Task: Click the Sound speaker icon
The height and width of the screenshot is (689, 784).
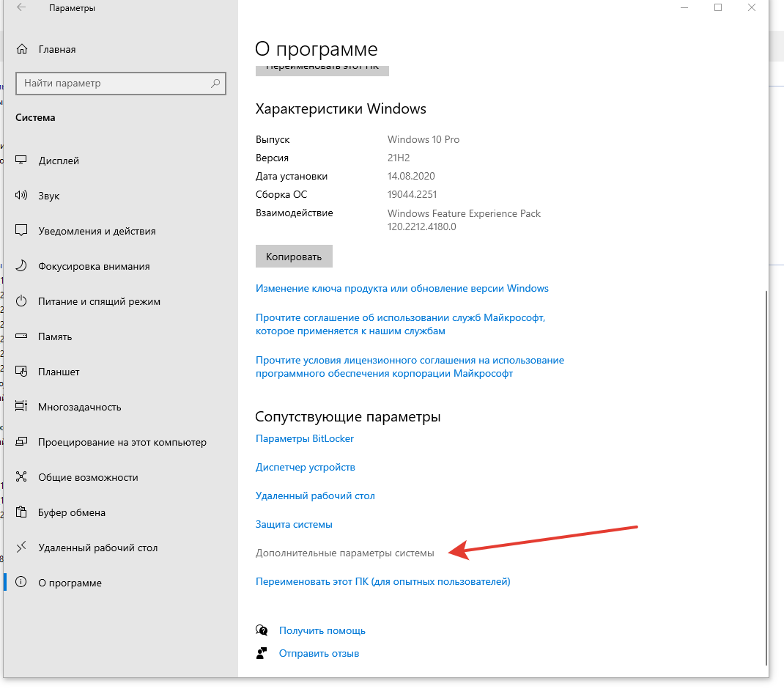Action: 21,195
